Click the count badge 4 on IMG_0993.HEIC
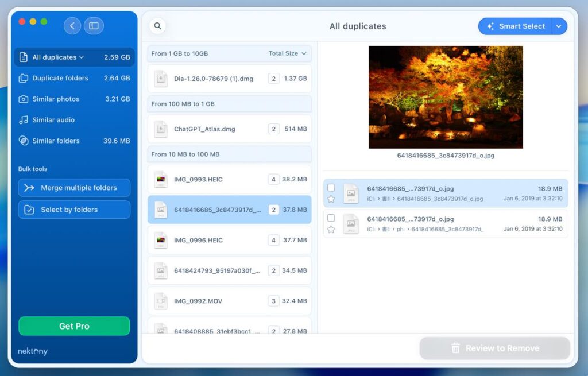 pyautogui.click(x=273, y=179)
